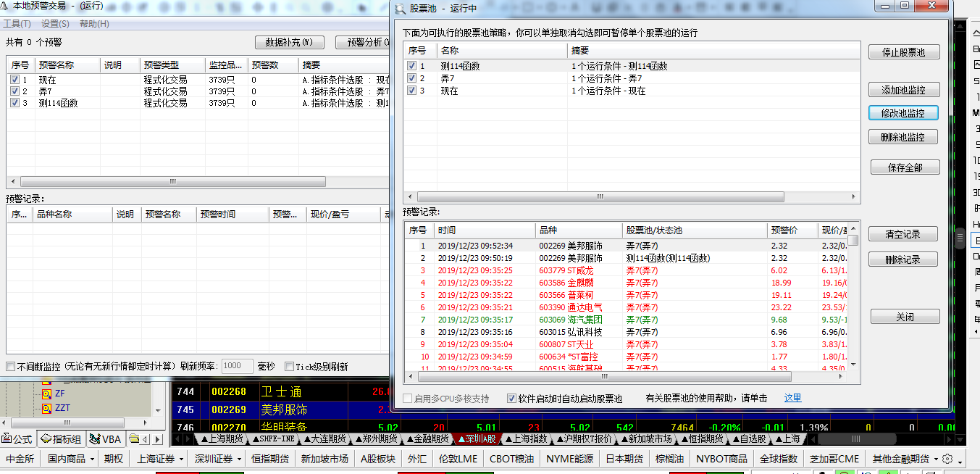This screenshot has width=980, height=474.
Task: Expand the 国内商品 dropdown arrow
Action: [x=92, y=459]
